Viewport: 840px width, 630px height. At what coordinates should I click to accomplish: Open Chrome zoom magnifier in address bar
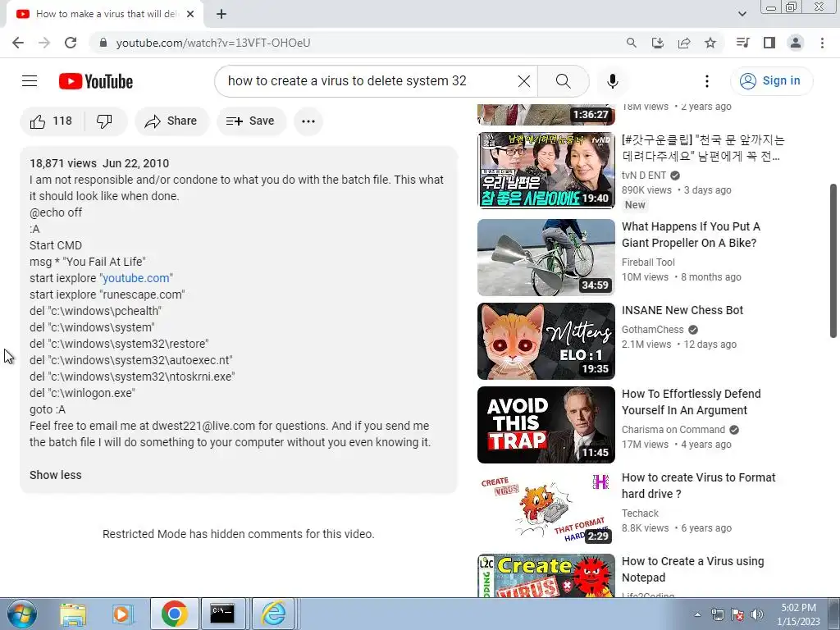coord(631,43)
